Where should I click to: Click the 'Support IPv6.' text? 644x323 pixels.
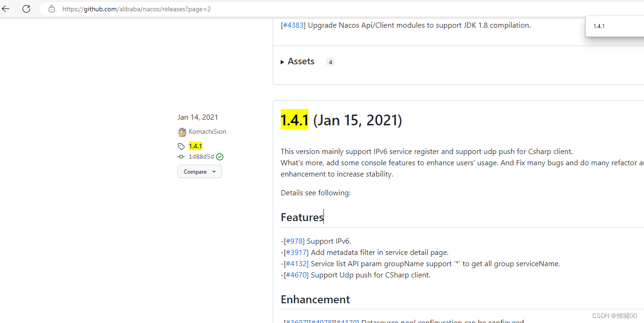[x=329, y=241]
